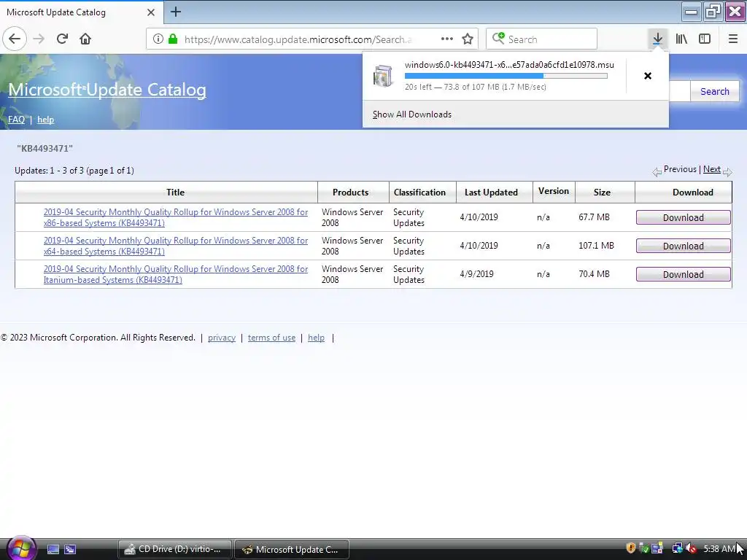This screenshot has width=747, height=560.
Task: Reload the current page
Action: point(62,39)
